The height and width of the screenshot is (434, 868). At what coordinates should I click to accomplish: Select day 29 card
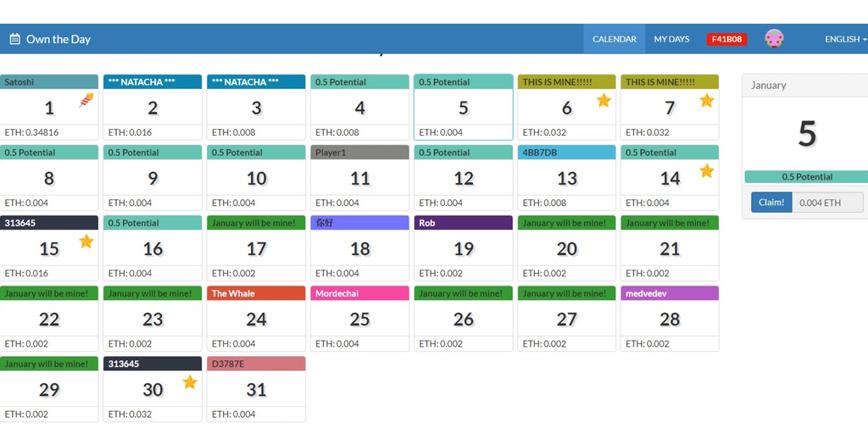(x=49, y=388)
